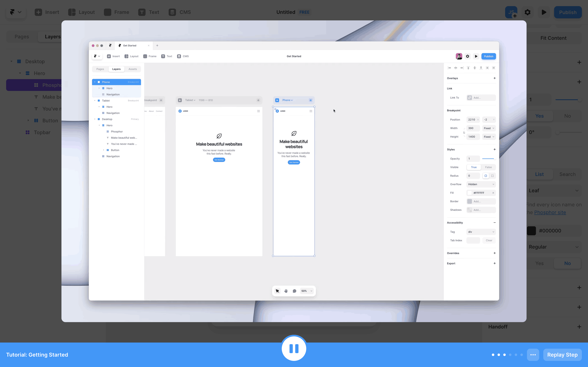Viewport: 588px width, 367px height.
Task: Switch to the Pages tab
Action: pyautogui.click(x=22, y=37)
